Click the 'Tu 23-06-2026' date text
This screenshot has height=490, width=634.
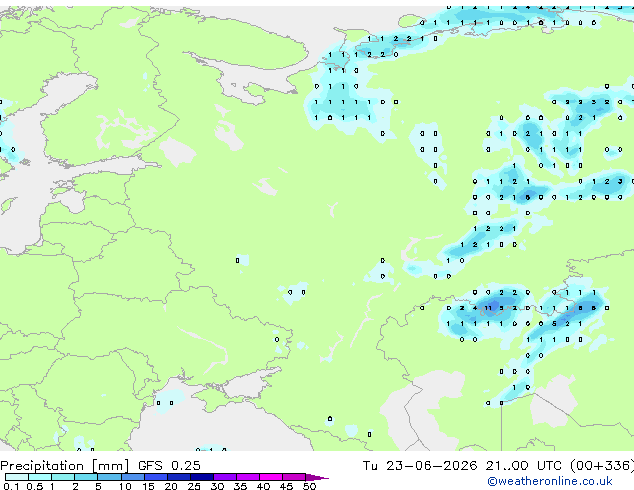pos(420,466)
